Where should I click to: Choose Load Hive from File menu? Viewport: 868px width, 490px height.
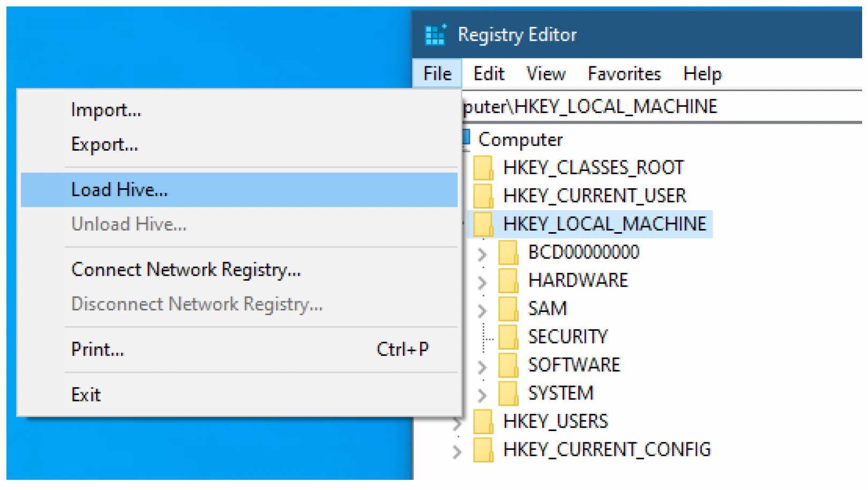[x=119, y=190]
